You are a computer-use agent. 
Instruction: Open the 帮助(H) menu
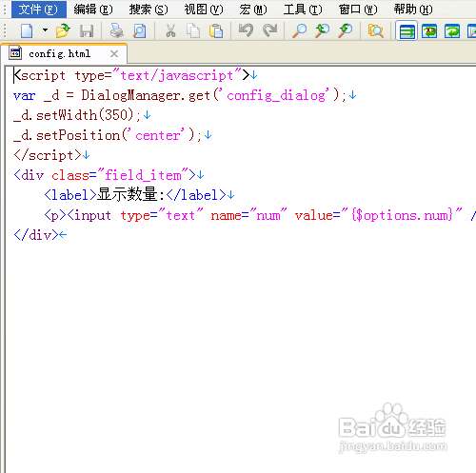(413, 10)
